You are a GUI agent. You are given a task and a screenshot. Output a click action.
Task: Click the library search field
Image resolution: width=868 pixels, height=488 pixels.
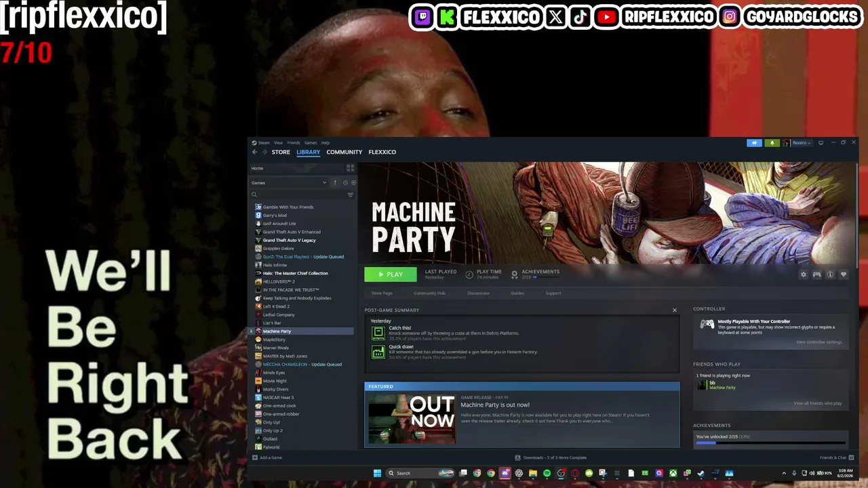click(298, 195)
